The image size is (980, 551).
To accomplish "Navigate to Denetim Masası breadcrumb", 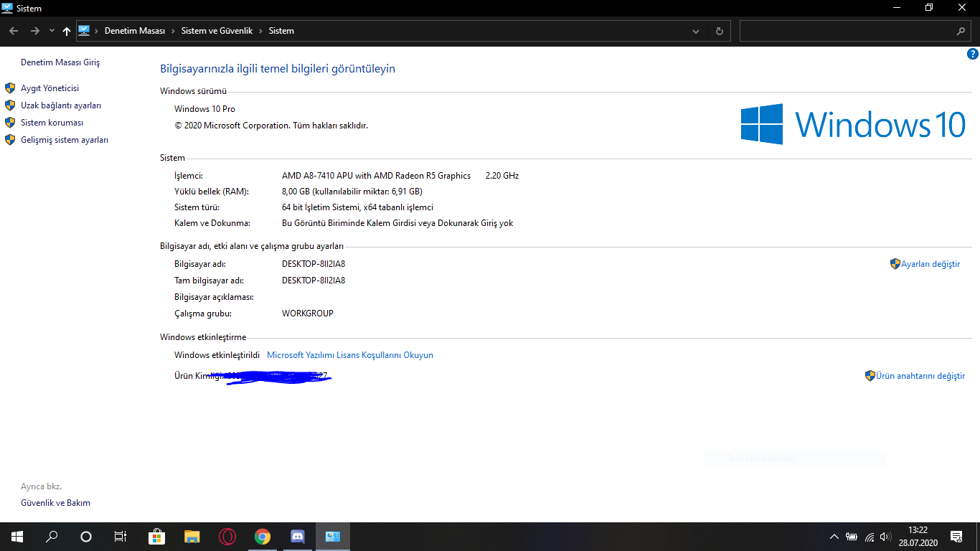I will point(135,31).
